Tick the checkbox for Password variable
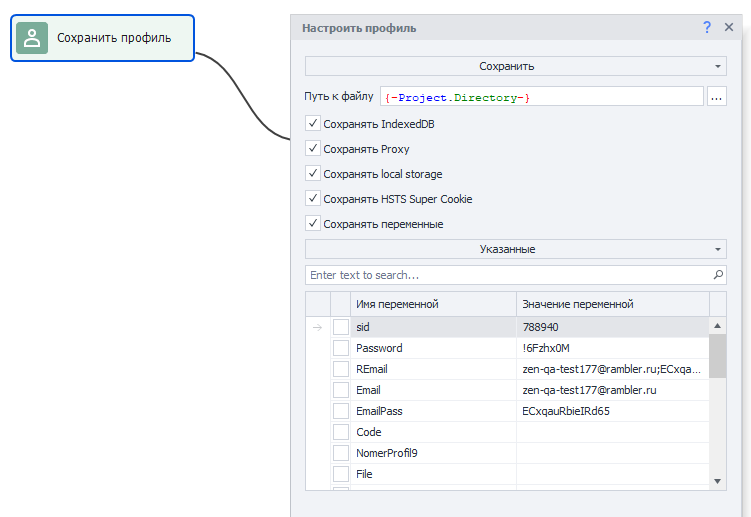 tap(341, 348)
